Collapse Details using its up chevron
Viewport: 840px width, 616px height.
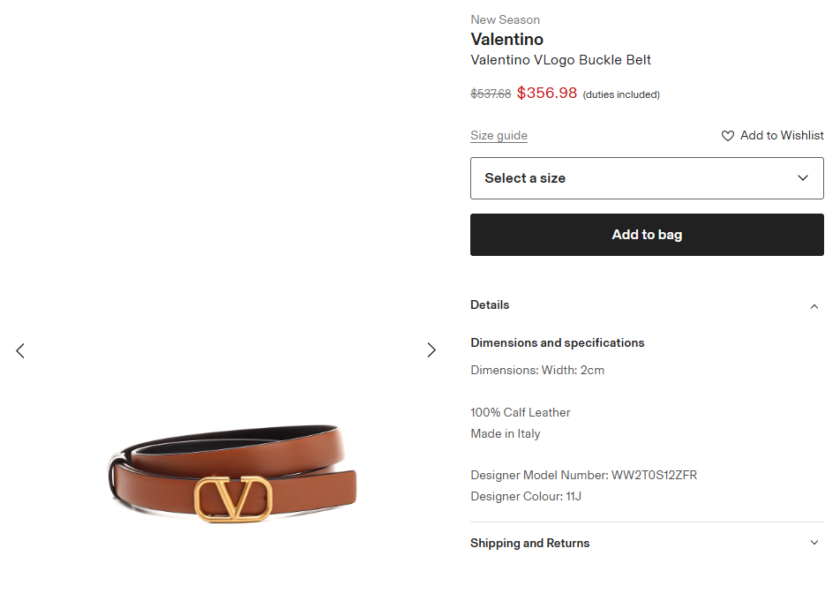tap(814, 306)
